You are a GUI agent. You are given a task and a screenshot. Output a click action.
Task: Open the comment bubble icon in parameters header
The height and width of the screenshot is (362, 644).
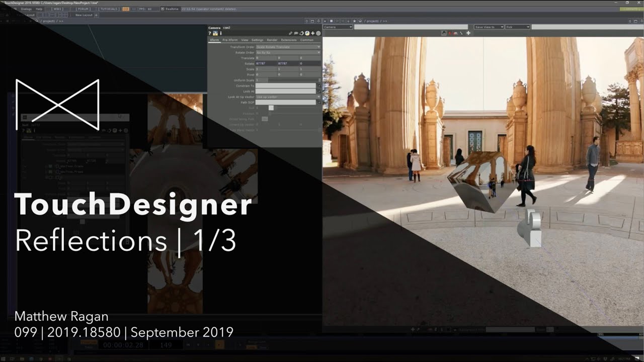click(296, 33)
